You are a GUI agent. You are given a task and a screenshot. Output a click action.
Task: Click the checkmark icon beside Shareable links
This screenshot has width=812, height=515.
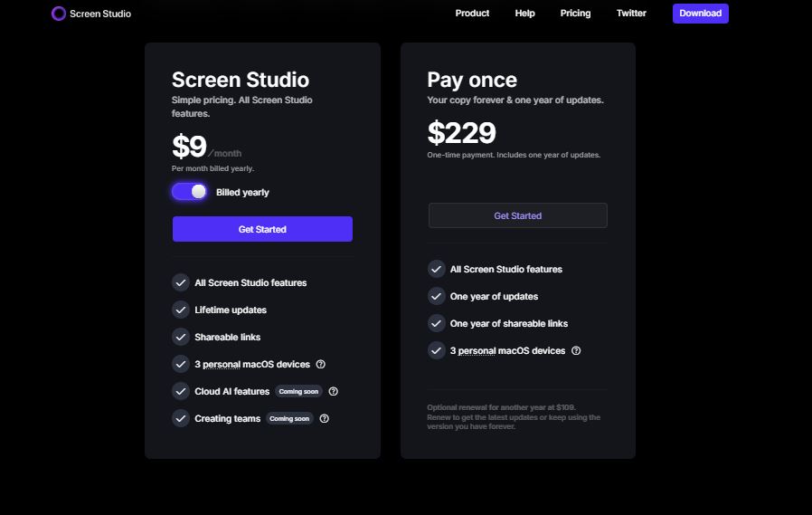pyautogui.click(x=181, y=337)
